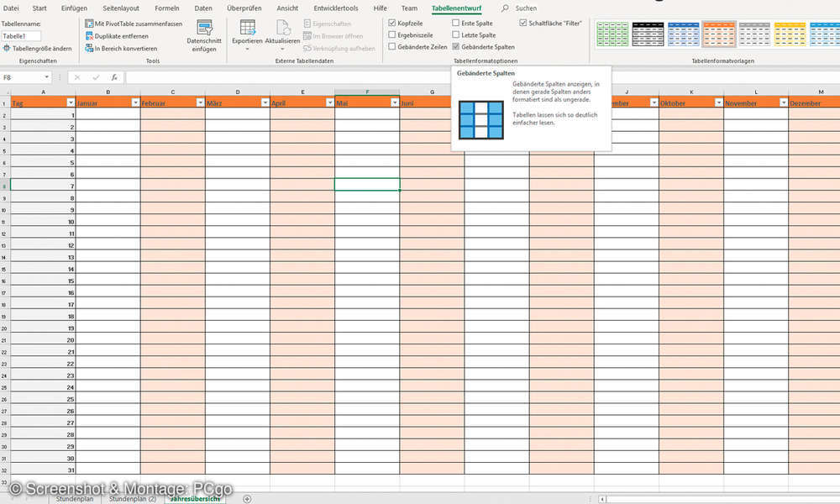Open the 'Exportieren' dropdown arrow
Viewport: 840px width, 504px height.
click(246, 49)
